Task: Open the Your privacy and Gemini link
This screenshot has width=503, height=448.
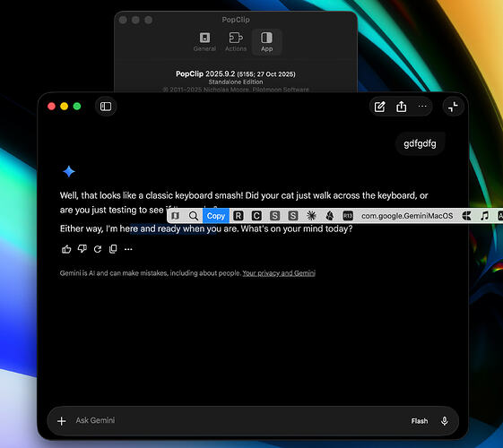Action: pyautogui.click(x=279, y=273)
